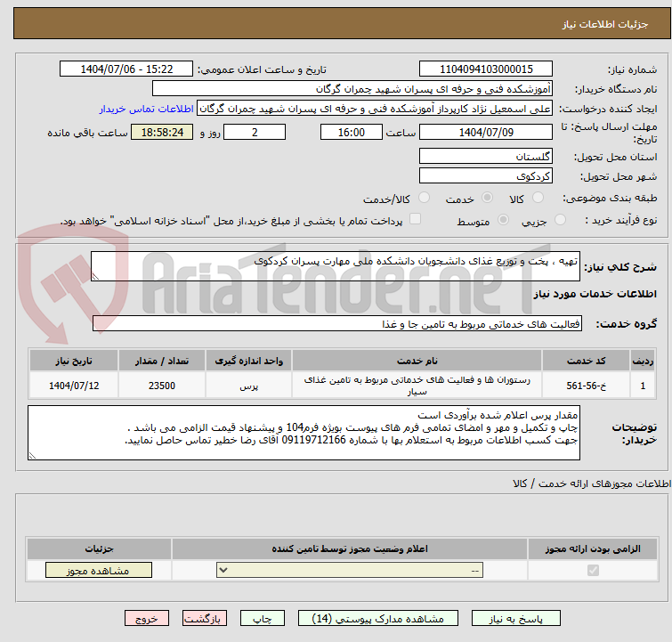
Task: Click the buyer notes textarea
Action: (x=304, y=433)
